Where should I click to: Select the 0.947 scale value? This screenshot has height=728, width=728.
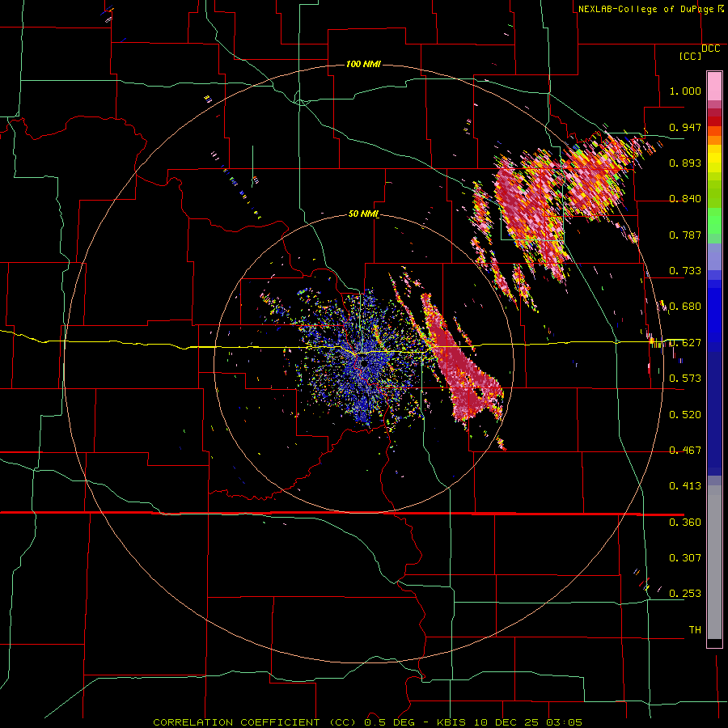[x=685, y=127]
